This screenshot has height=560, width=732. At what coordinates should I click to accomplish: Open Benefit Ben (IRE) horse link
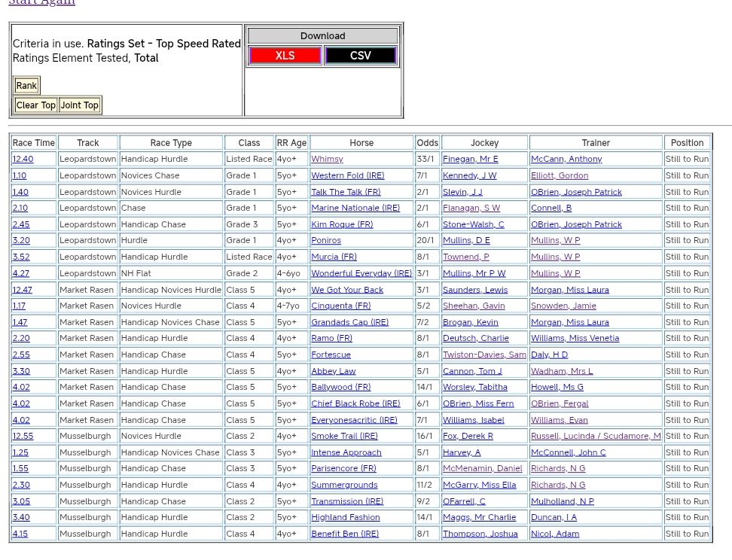(345, 534)
